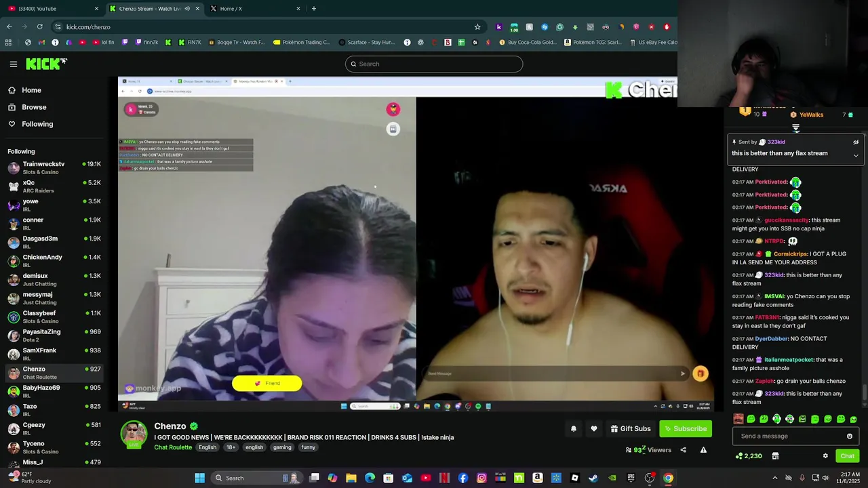Follow channel with the heart icon
Screen dimensions: 868x488
(x=594, y=428)
